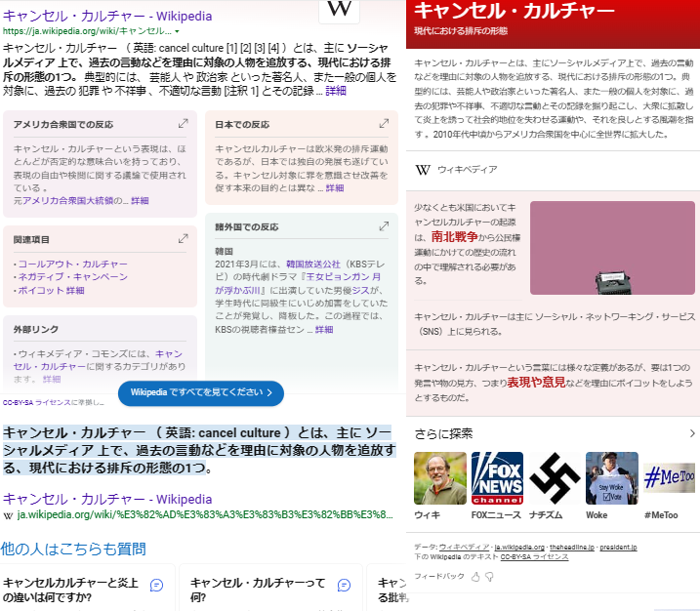The width and height of the screenshot is (700, 611).
Task: Open the #MeToo thumbnail
Action: tap(669, 478)
